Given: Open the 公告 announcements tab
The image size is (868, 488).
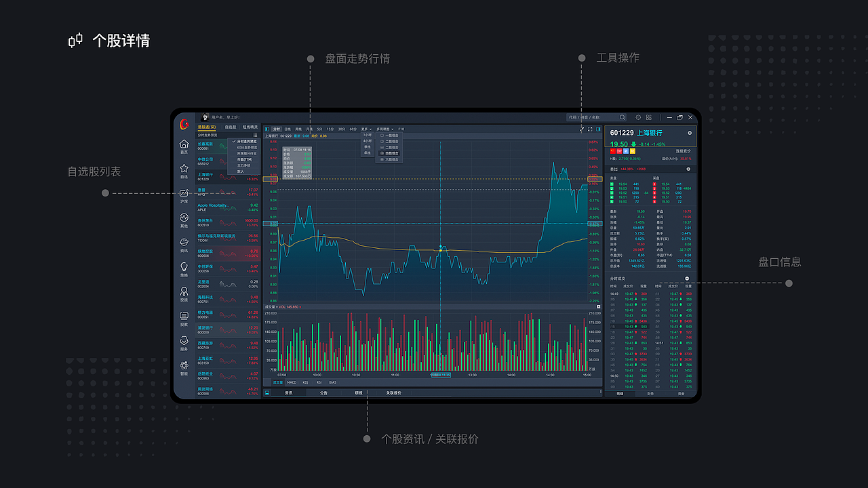Looking at the screenshot, I should point(323,392).
